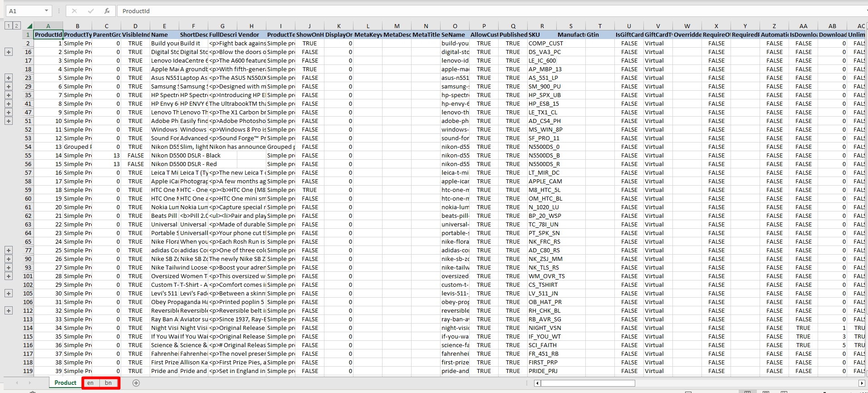Select the PRIDE_PRJ SKU cell

click(x=542, y=371)
